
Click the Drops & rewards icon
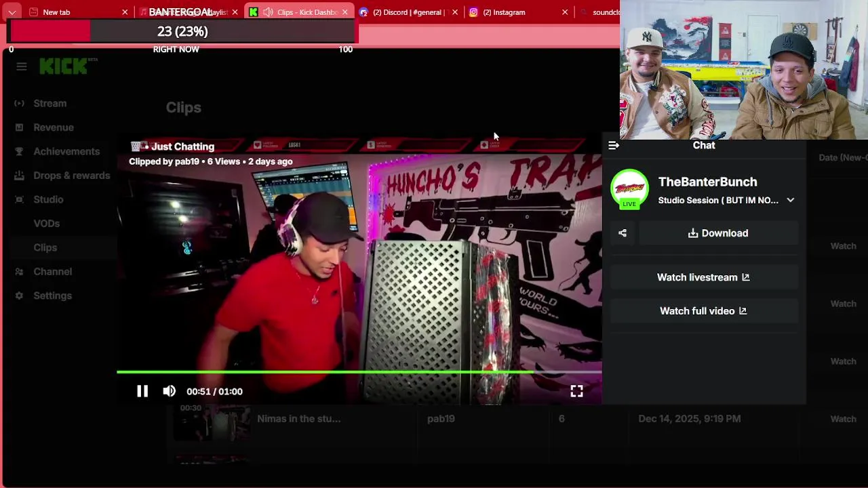pyautogui.click(x=19, y=176)
